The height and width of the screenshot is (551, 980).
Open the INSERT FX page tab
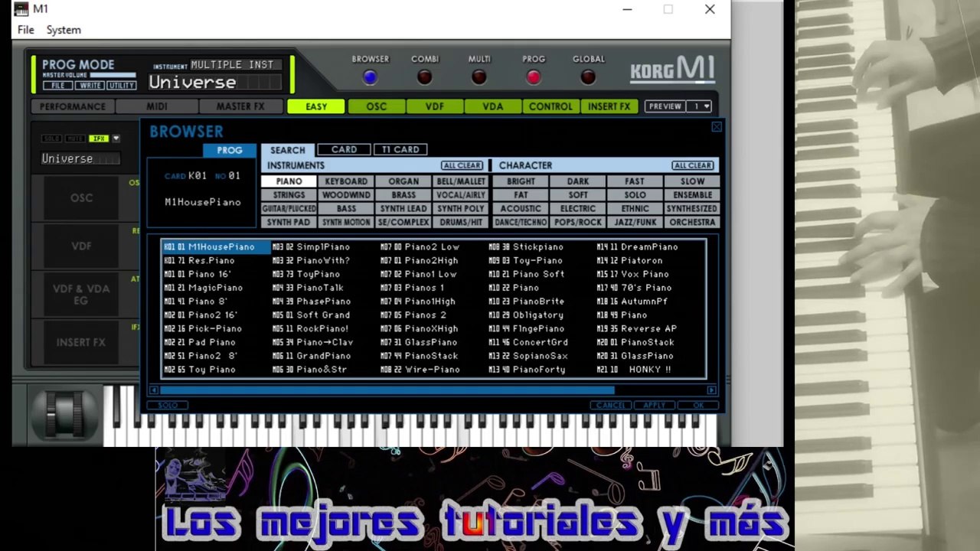coord(609,106)
